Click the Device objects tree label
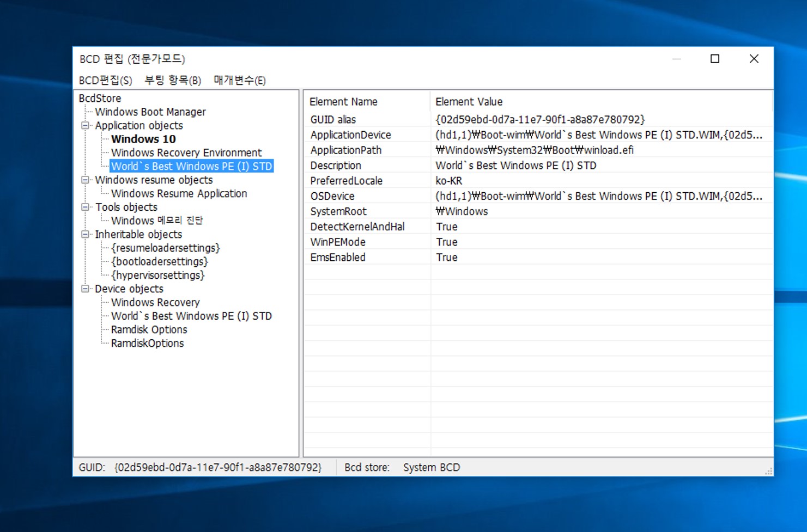Screen dimensions: 807x532 (x=129, y=289)
